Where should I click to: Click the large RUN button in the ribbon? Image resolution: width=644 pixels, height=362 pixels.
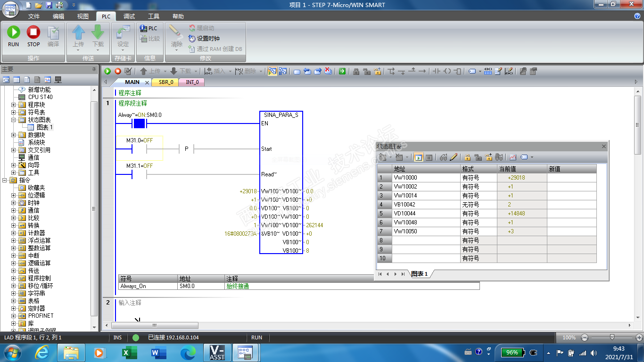(x=14, y=36)
